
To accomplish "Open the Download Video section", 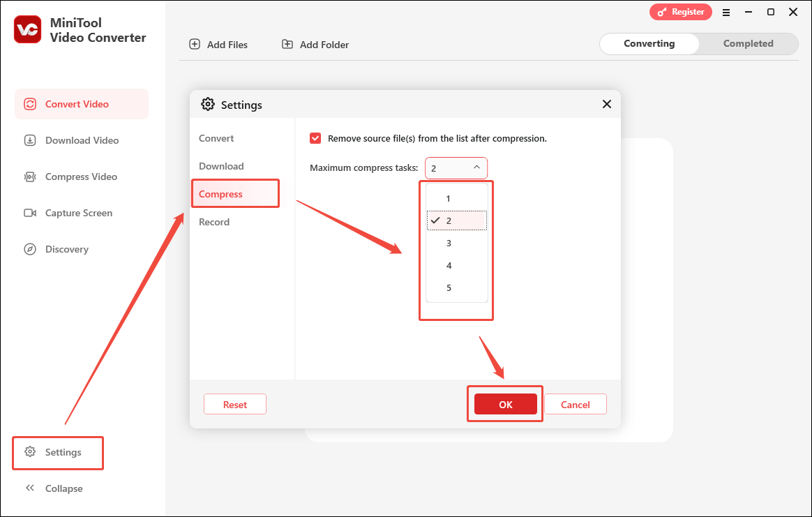I will pos(29,140).
